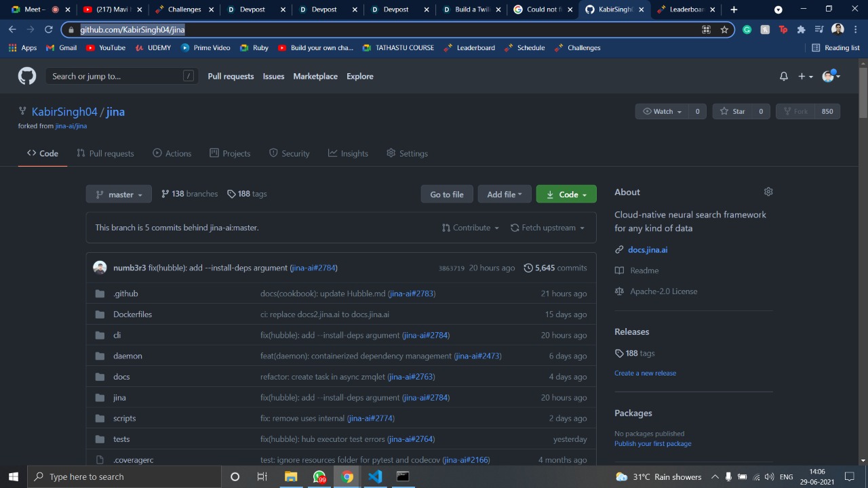Viewport: 868px width, 488px height.
Task: Open the Insights tab
Action: click(348, 153)
